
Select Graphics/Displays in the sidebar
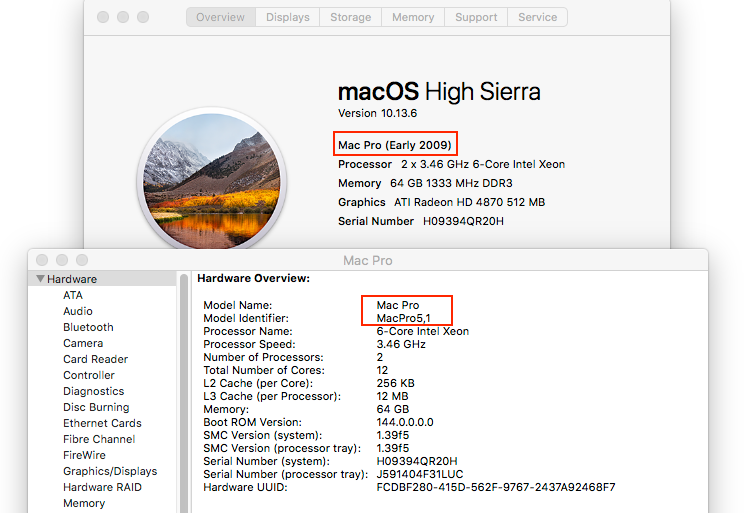pos(110,471)
